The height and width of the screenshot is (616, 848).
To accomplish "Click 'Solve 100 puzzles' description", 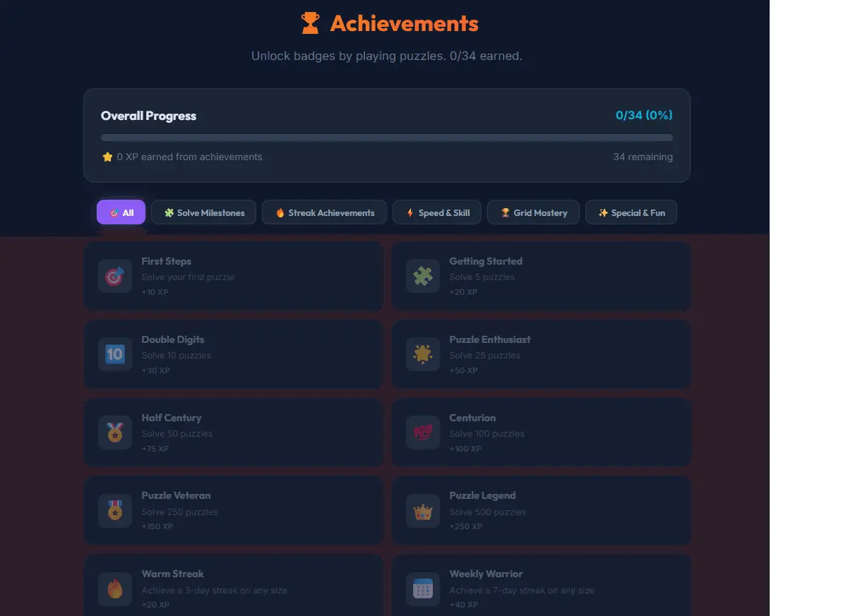I will [486, 433].
